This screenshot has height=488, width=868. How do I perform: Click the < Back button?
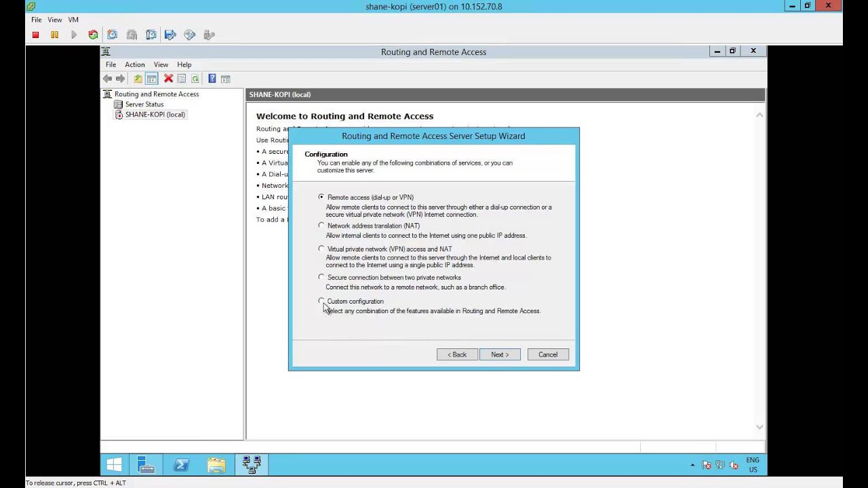(x=457, y=354)
